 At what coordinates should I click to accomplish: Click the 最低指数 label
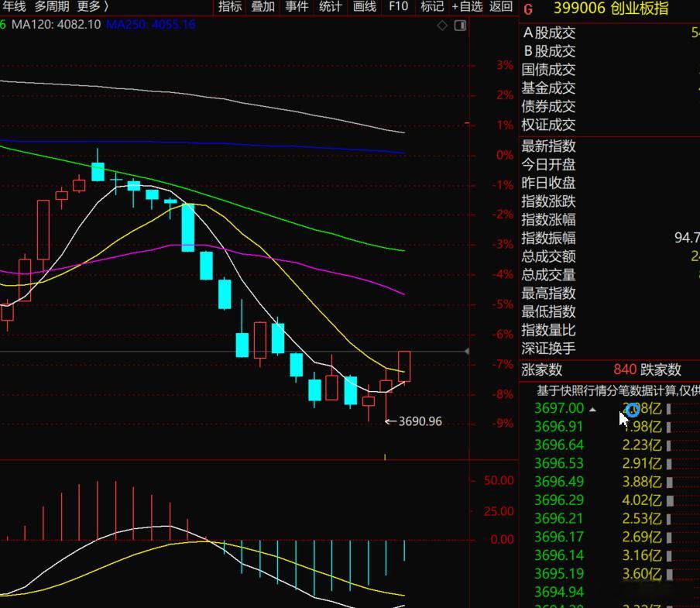tap(548, 311)
